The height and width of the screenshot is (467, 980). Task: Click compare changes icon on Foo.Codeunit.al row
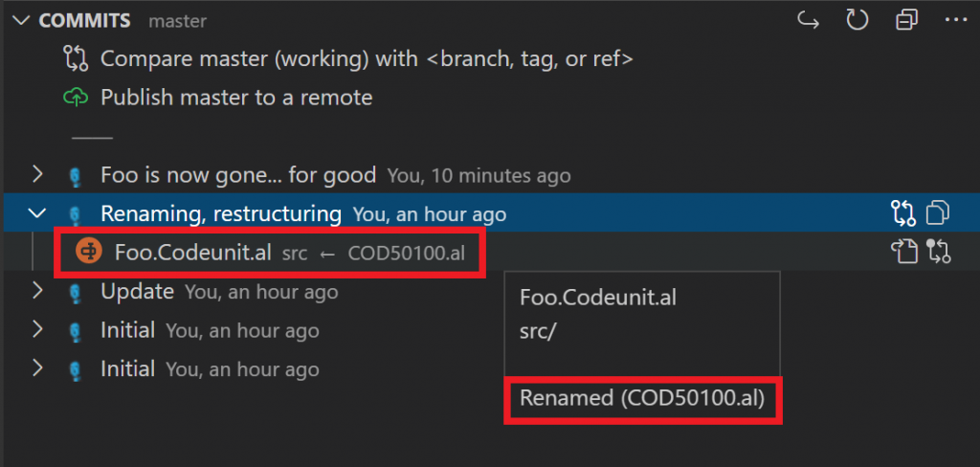pos(939,252)
